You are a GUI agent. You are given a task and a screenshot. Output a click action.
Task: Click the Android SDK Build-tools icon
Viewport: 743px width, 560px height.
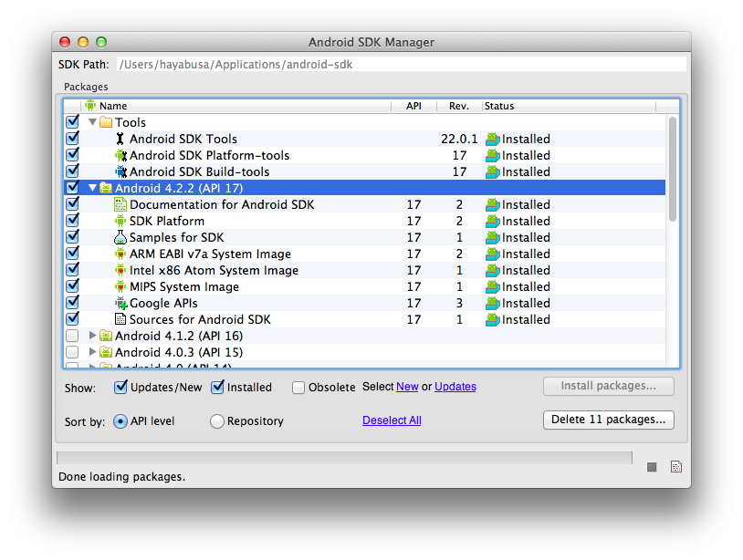point(120,171)
